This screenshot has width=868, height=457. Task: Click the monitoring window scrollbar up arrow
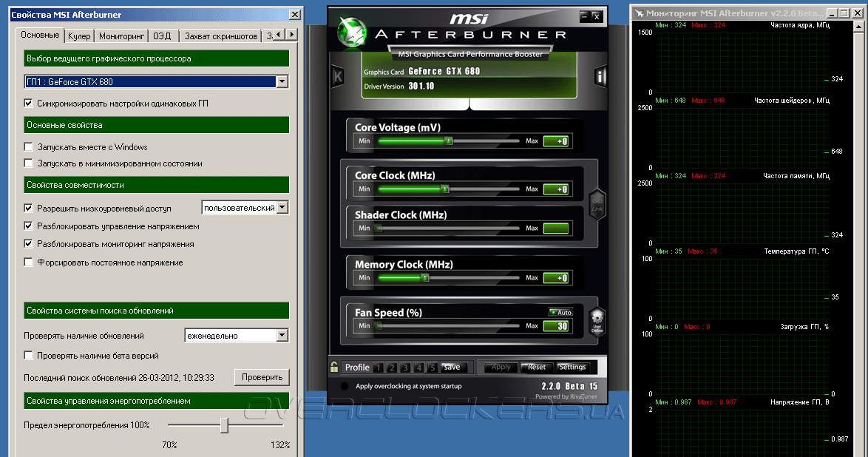click(858, 26)
